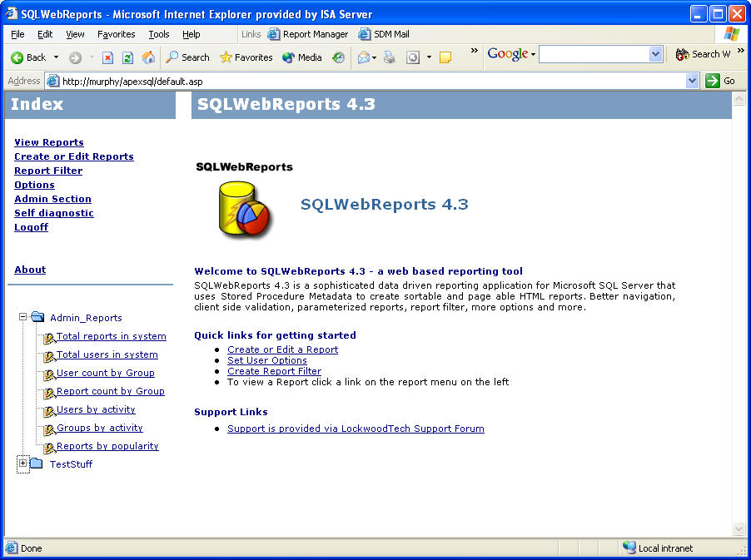The image size is (751, 560).
Task: Expand the Google toolbar overflow chevron
Action: point(741,50)
